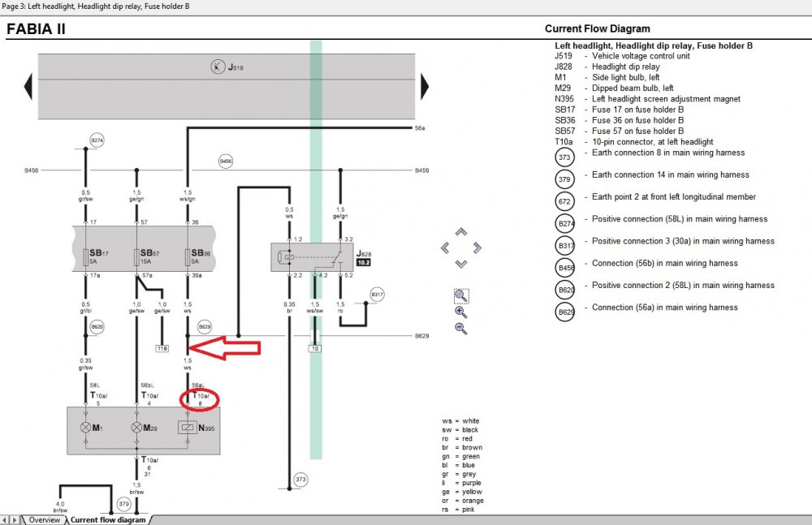Select the zoom-to-area magnifier tool

[461, 296]
